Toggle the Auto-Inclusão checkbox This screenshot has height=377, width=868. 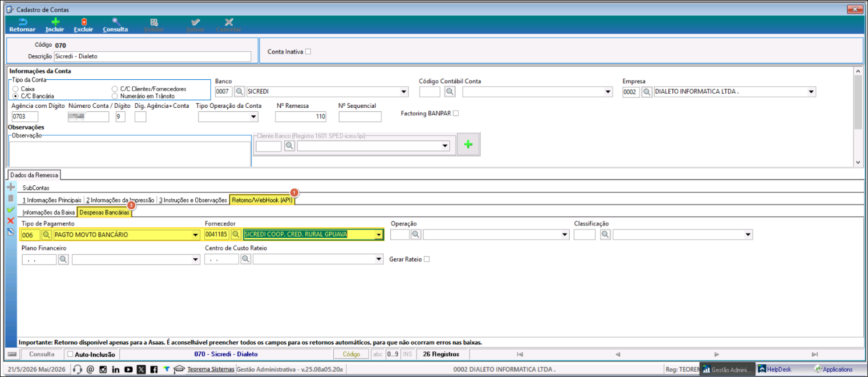click(70, 354)
